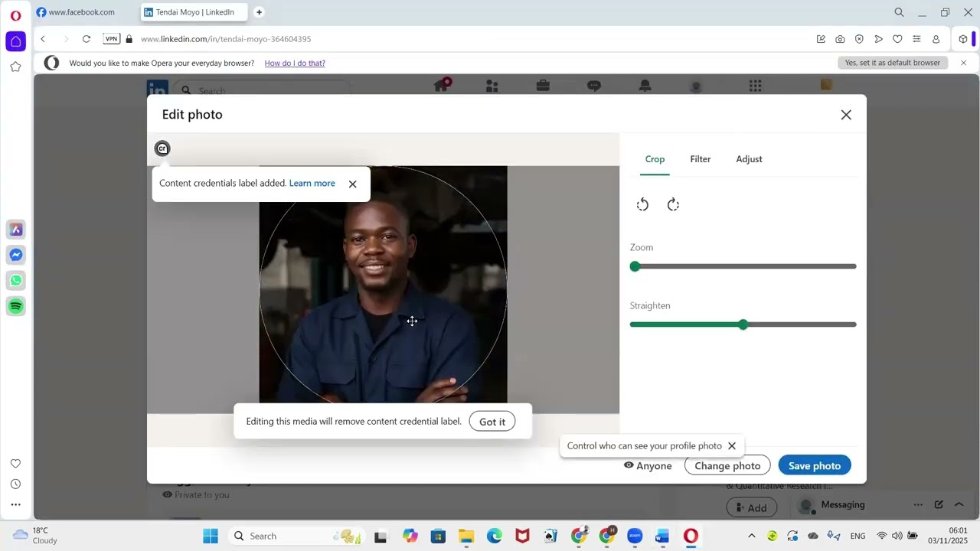Image resolution: width=980 pixels, height=551 pixels.
Task: Close the Edit photo dialog
Action: 846,115
